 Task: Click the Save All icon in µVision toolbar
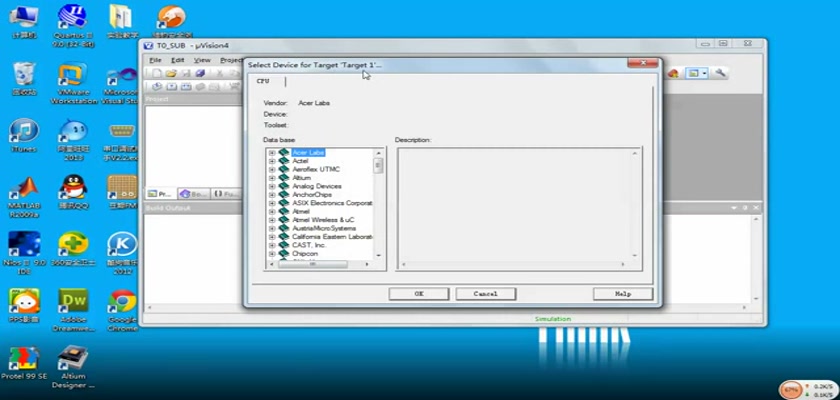[200, 73]
